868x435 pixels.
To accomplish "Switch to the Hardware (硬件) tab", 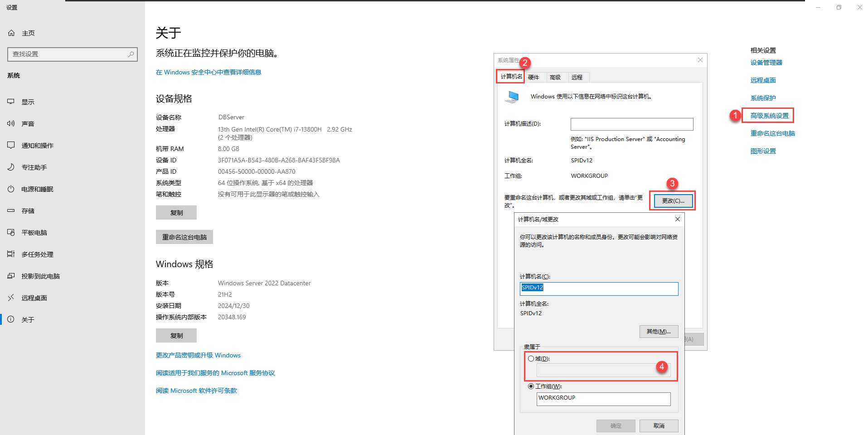I will coord(533,78).
